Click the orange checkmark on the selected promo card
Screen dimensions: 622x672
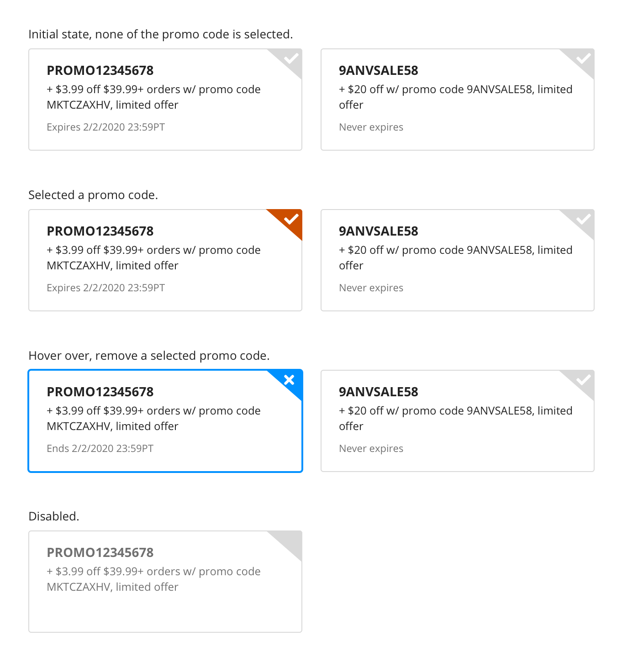291,220
